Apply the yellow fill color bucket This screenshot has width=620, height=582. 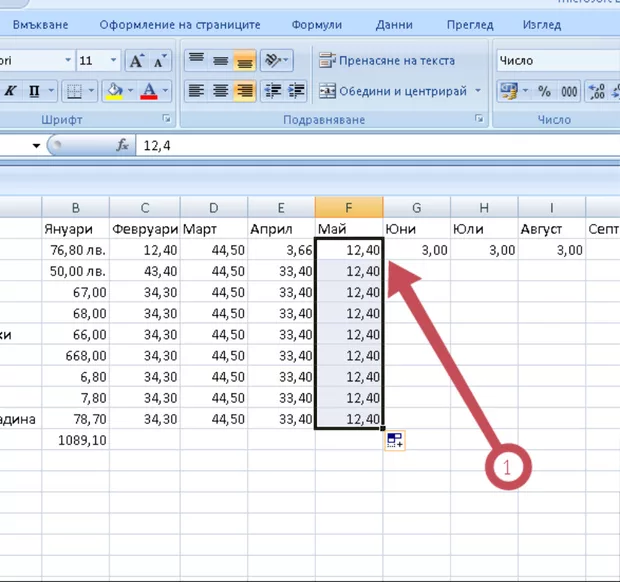point(114,91)
